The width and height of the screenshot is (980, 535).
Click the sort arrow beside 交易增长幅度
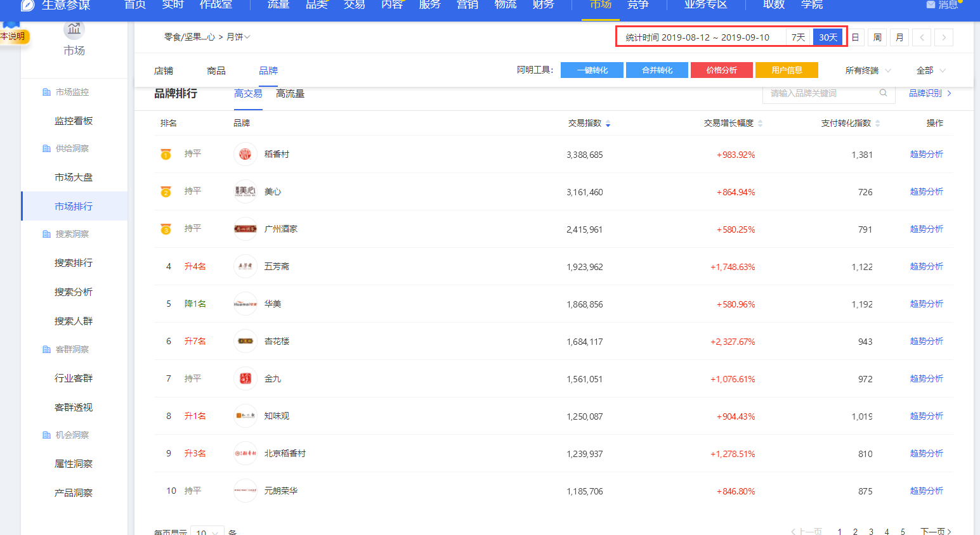[x=760, y=124]
